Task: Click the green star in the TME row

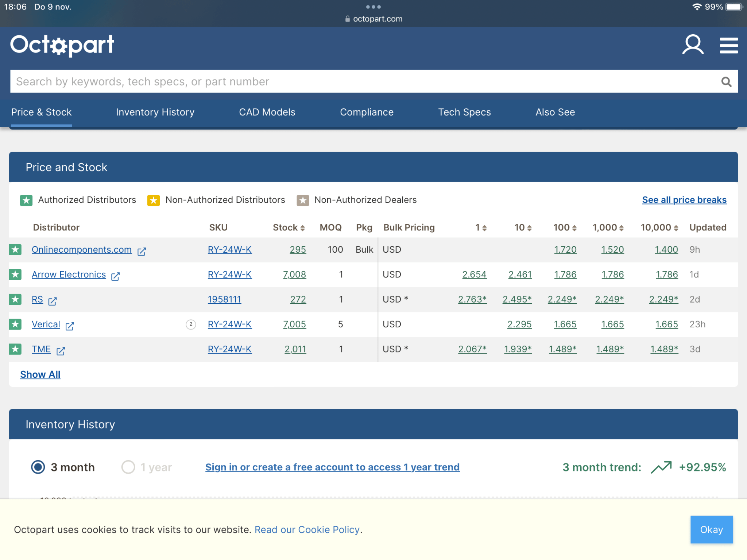Action: (x=15, y=349)
